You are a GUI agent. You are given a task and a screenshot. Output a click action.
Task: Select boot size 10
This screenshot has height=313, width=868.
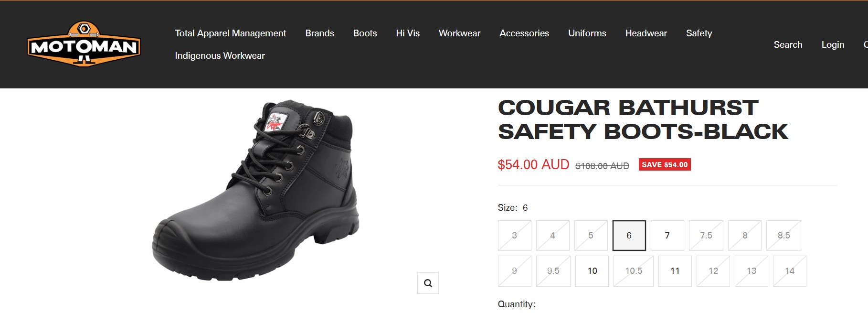pyautogui.click(x=592, y=271)
